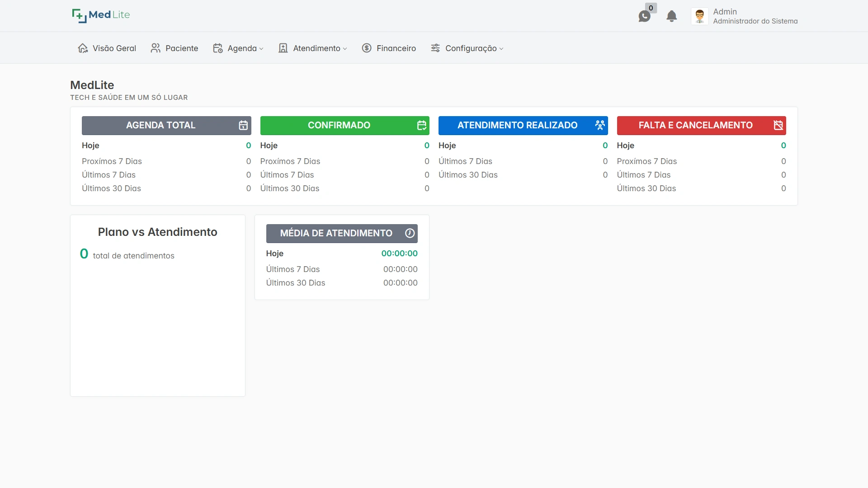Image resolution: width=868 pixels, height=488 pixels.
Task: Click the calendar-check icon on Confirmado
Action: (421, 126)
